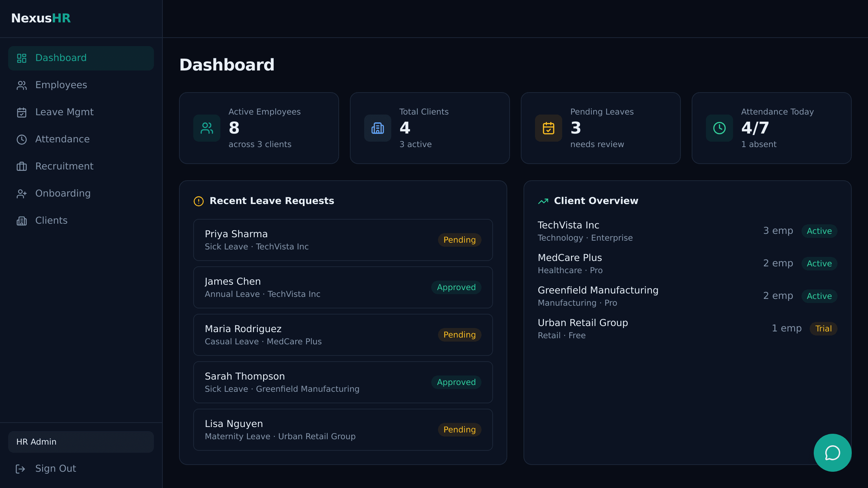Select Urban Retail Group in Client Overview

[x=688, y=329]
